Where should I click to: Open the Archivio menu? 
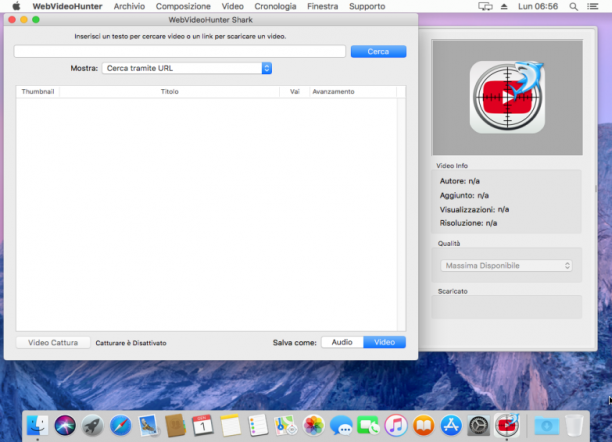pyautogui.click(x=129, y=6)
